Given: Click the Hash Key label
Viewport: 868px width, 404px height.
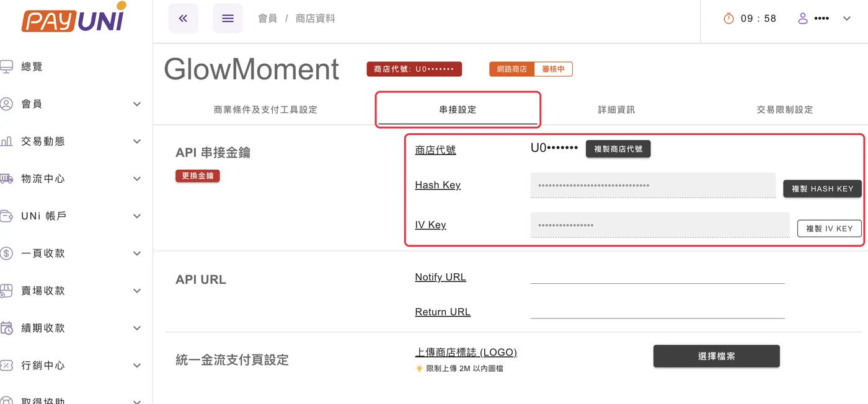Looking at the screenshot, I should 438,185.
